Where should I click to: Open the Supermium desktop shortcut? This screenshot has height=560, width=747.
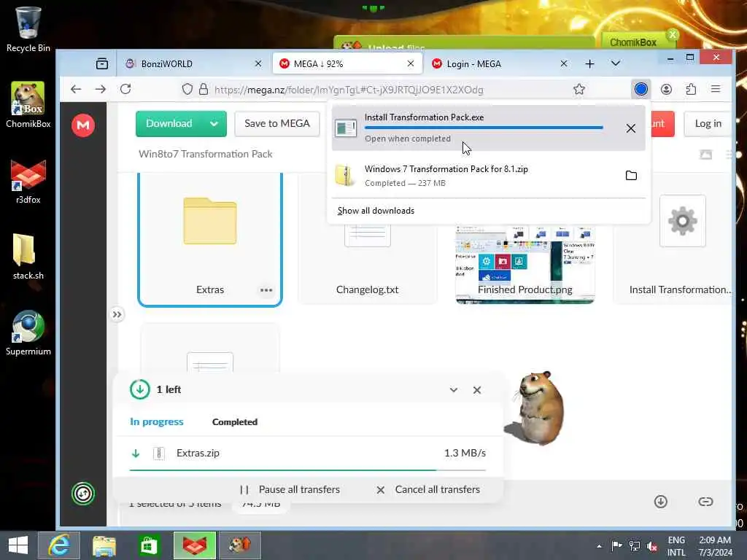(x=28, y=332)
